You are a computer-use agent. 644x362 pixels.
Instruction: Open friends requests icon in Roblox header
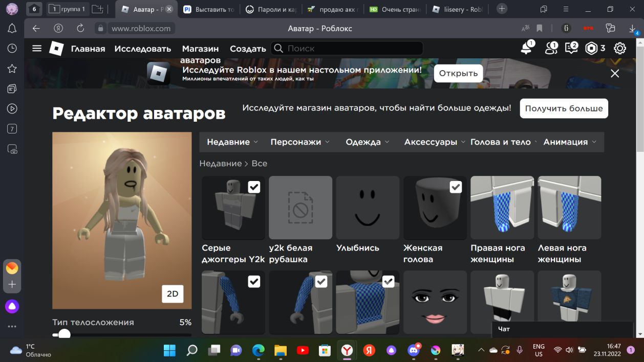point(551,48)
